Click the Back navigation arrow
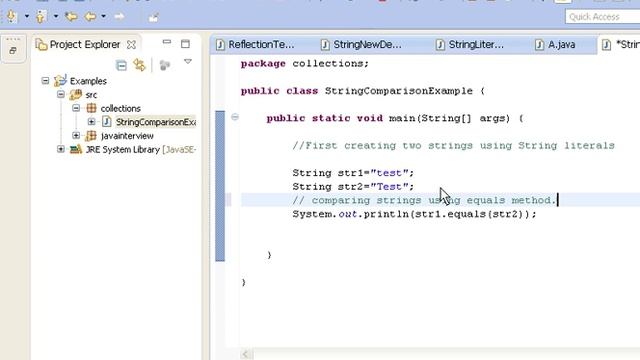The image size is (640, 360). (x=90, y=17)
